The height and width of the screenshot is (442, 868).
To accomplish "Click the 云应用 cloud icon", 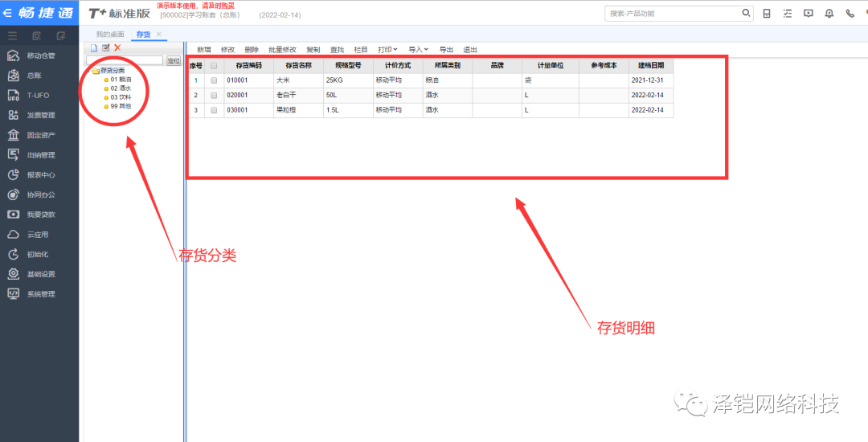I will 14,235.
